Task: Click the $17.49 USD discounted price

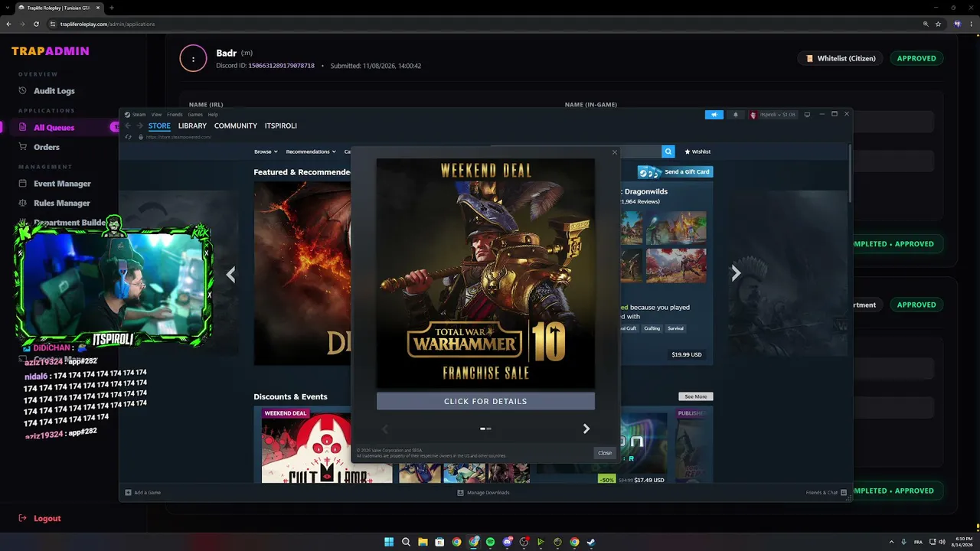Action: coord(649,480)
